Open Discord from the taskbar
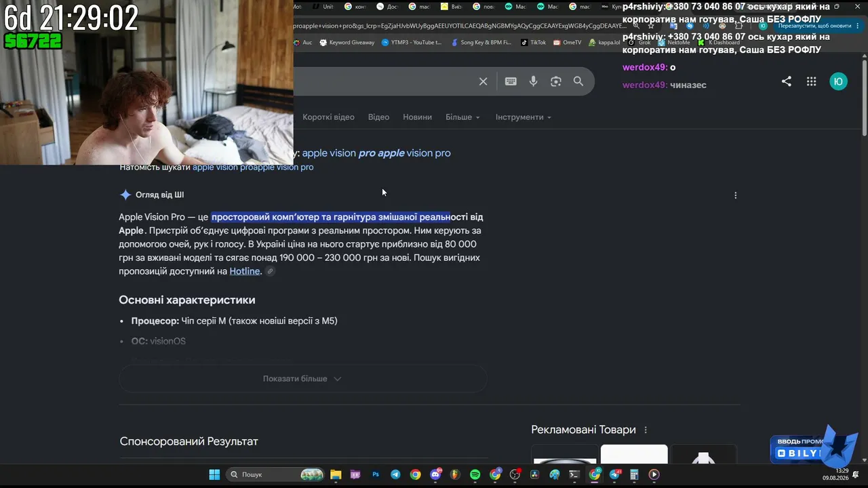 (435, 474)
